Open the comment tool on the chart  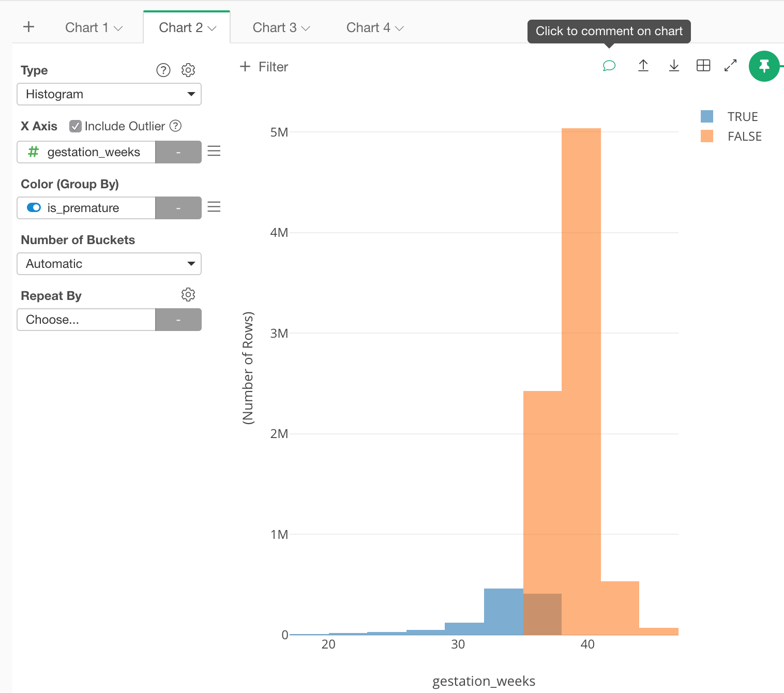[609, 66]
